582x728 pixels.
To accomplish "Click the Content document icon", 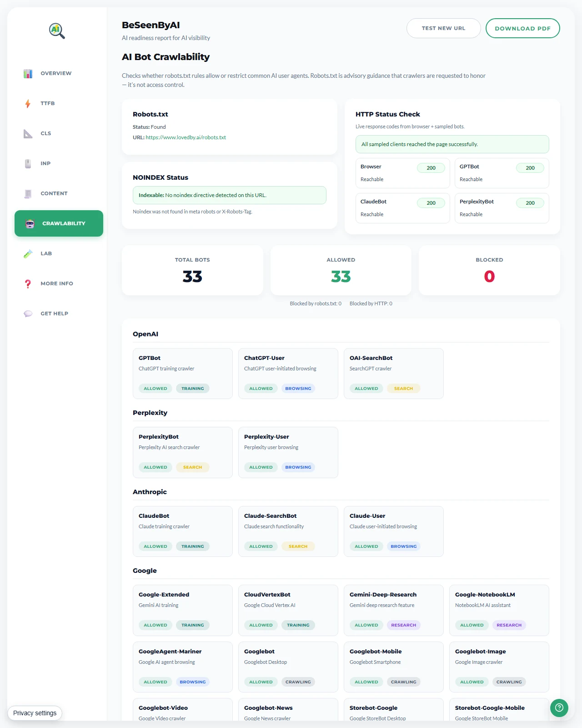I will pyautogui.click(x=28, y=193).
